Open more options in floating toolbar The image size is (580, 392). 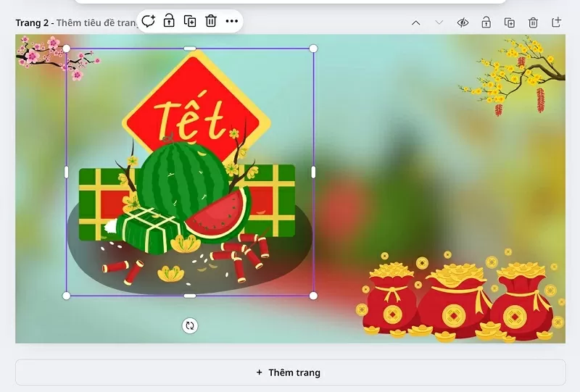click(x=232, y=21)
